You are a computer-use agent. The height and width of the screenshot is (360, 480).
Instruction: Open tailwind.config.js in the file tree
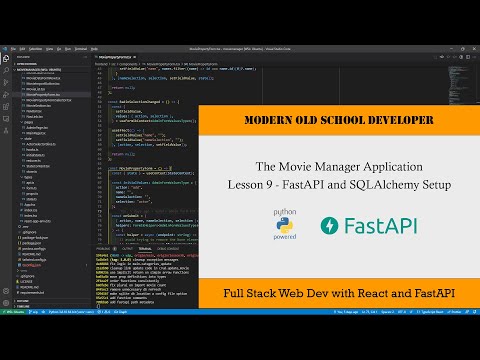34,260
